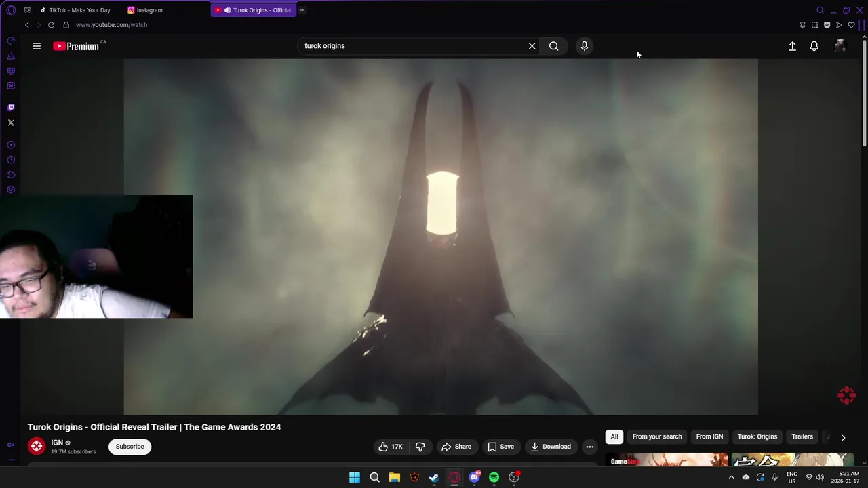
Task: Open YouTube notifications bell
Action: [x=814, y=46]
